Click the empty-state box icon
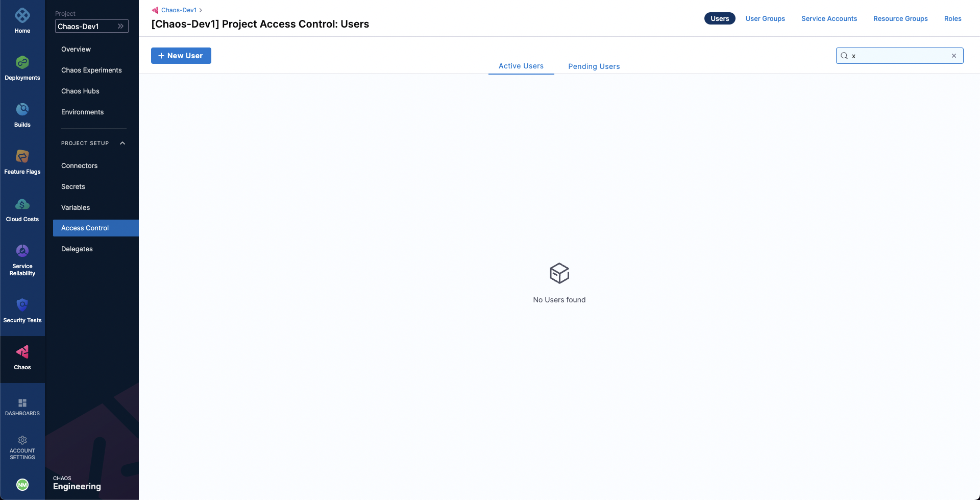The image size is (980, 500). 559,273
